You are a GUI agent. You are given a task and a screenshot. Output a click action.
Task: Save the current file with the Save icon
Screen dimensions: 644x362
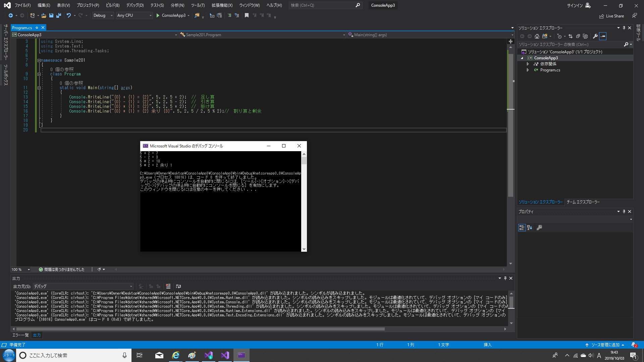[x=51, y=15]
